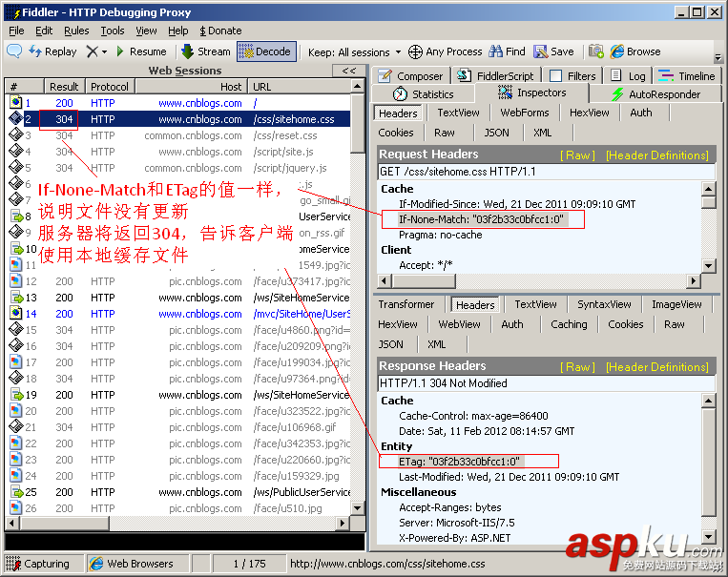This screenshot has height=577, width=728.
Task: Click the Any Process target icon
Action: [x=415, y=52]
